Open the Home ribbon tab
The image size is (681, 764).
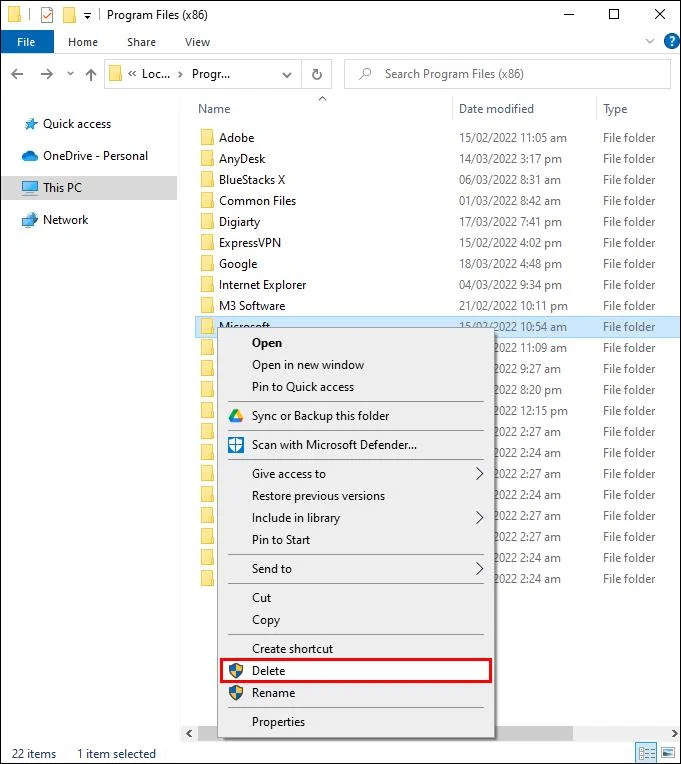click(83, 42)
